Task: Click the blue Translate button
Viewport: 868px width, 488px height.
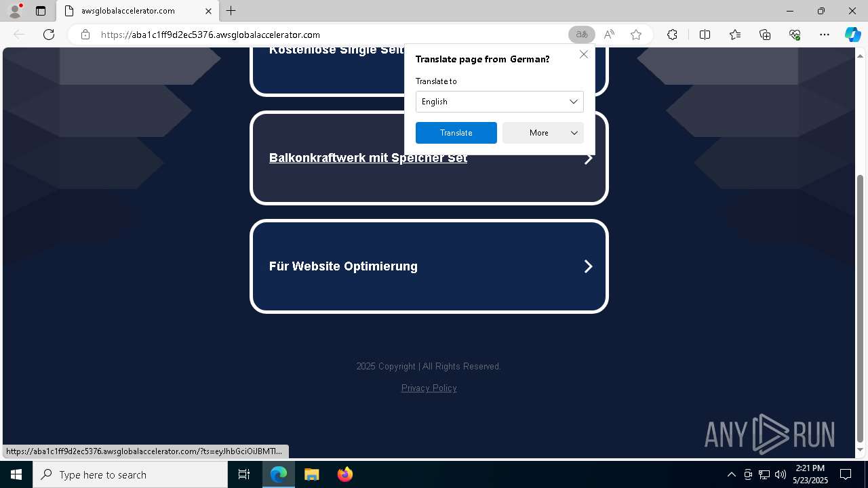Action: [x=456, y=133]
